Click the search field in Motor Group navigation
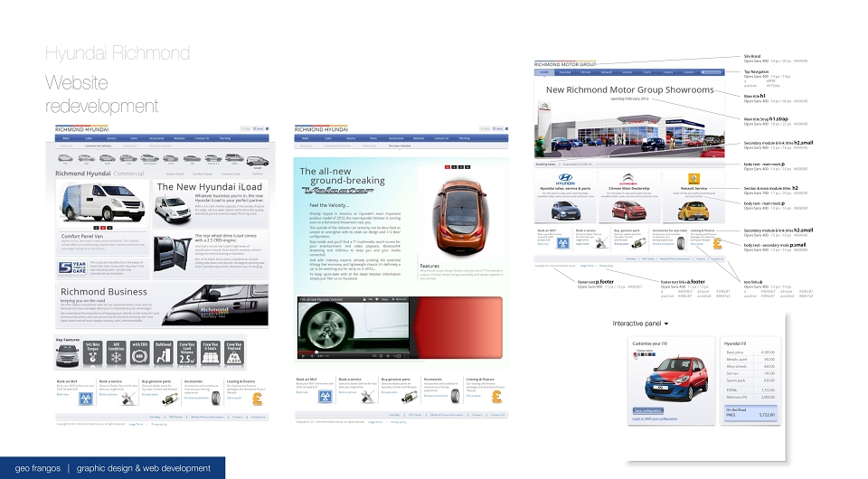Image resolution: width=868 pixels, height=479 pixels. pos(712,72)
